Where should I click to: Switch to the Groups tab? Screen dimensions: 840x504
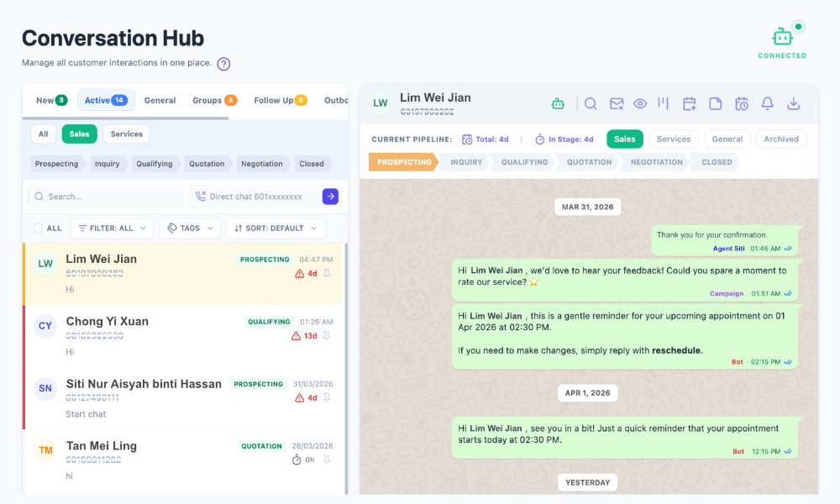[x=214, y=100]
